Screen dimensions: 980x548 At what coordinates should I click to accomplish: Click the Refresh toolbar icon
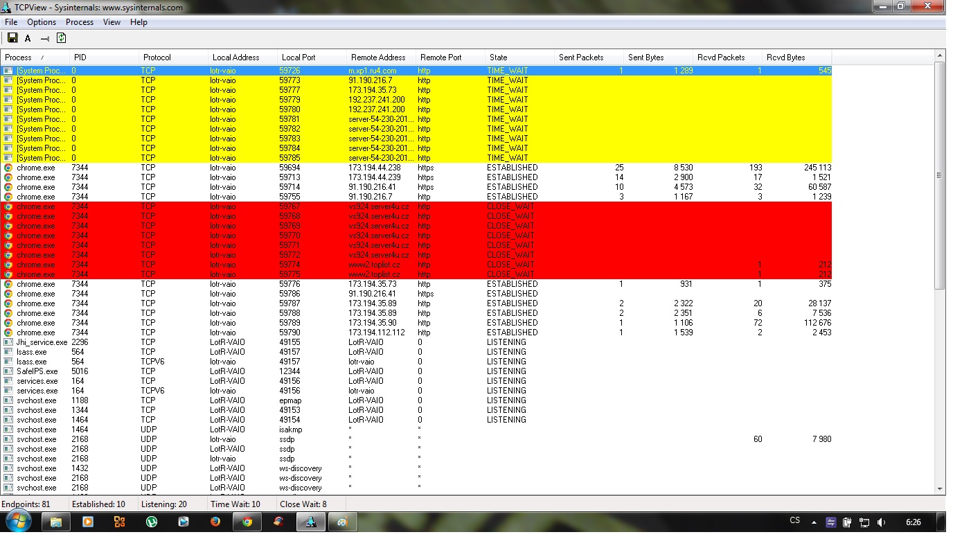point(61,38)
